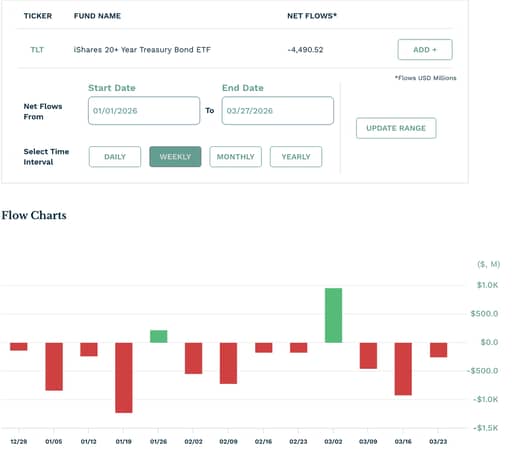Image resolution: width=512 pixels, height=457 pixels.
Task: Click the green bar for week 03/02
Action: click(x=333, y=315)
